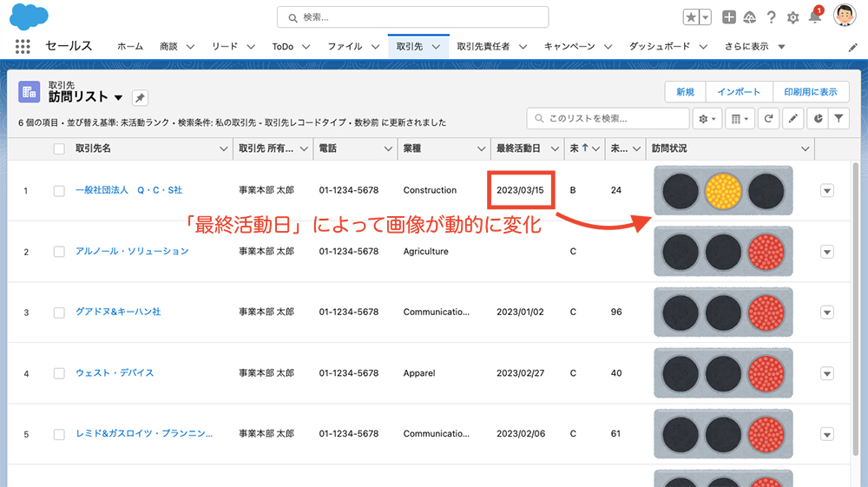
Task: Open the App Launcher grid icon
Action: point(23,47)
